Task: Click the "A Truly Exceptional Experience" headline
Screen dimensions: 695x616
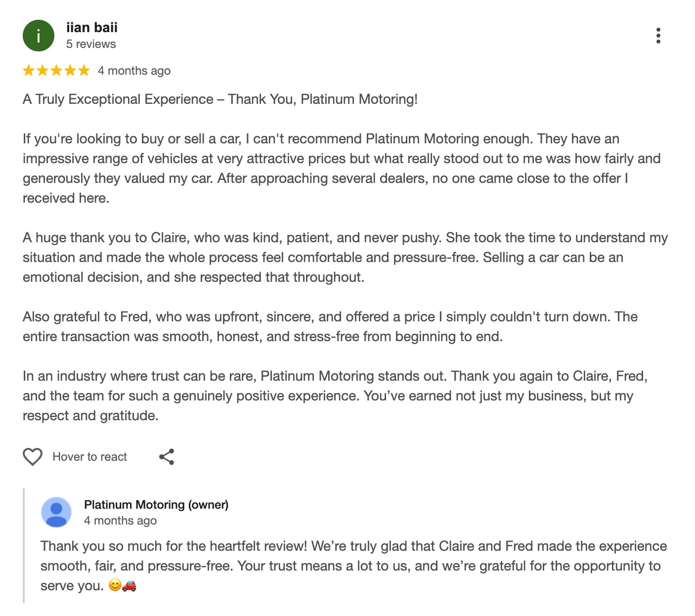Action: coord(220,99)
